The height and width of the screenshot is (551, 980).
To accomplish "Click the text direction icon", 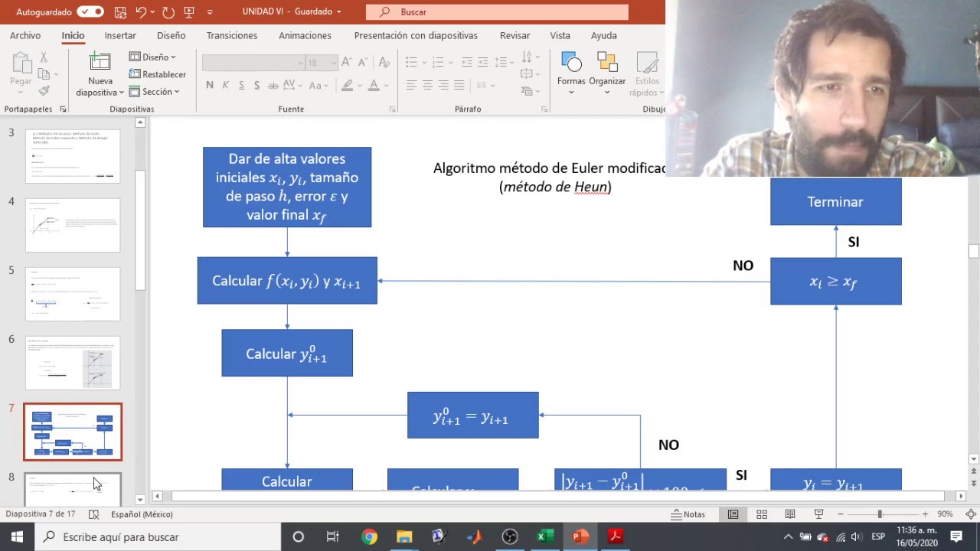I will (526, 57).
